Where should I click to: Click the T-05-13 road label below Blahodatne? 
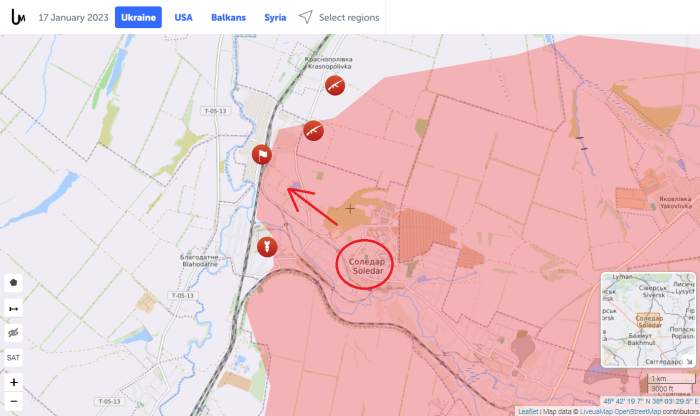pyautogui.click(x=183, y=295)
